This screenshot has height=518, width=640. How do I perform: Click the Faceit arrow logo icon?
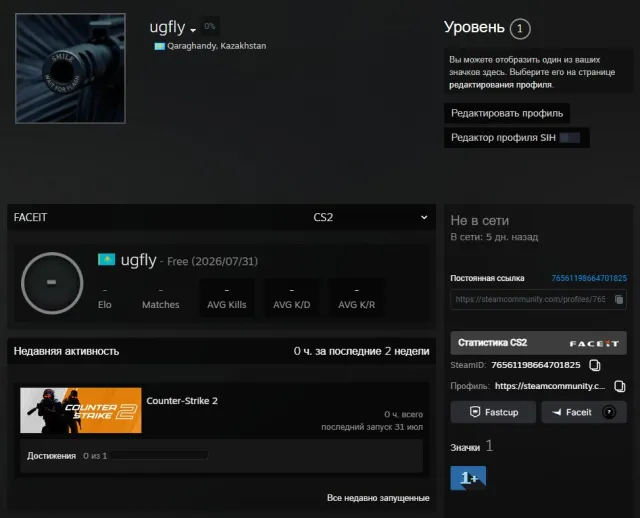pyautogui.click(x=556, y=412)
